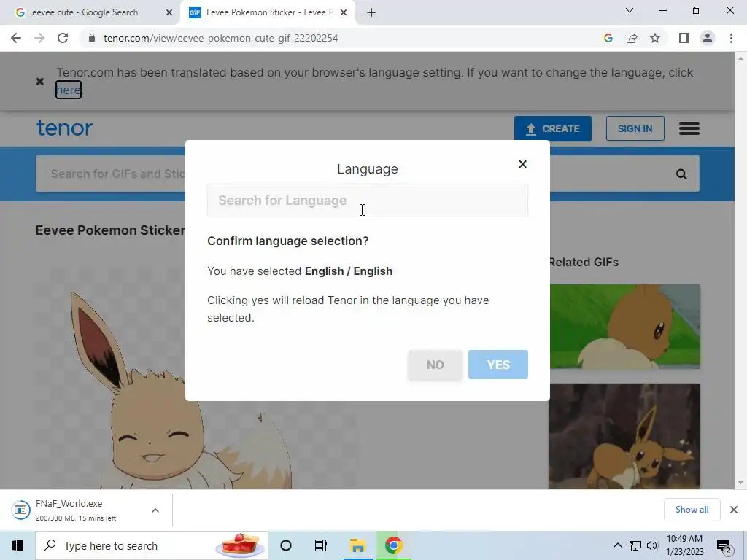Image resolution: width=747 pixels, height=560 pixels.
Task: Close the downloads bar
Action: [734, 510]
